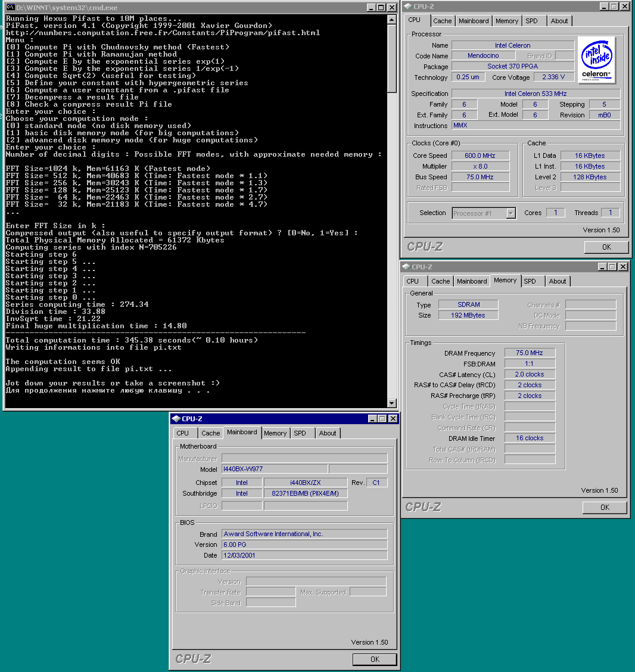Select Mainboard tab in memory CPU-Z window
This screenshot has height=672, width=635.
click(x=472, y=281)
